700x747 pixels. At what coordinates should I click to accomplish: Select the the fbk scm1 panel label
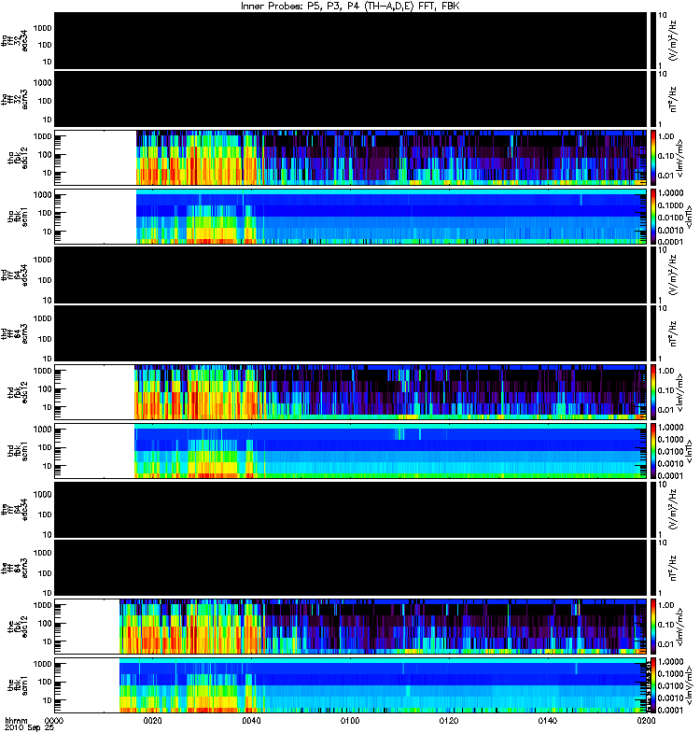coord(18,685)
